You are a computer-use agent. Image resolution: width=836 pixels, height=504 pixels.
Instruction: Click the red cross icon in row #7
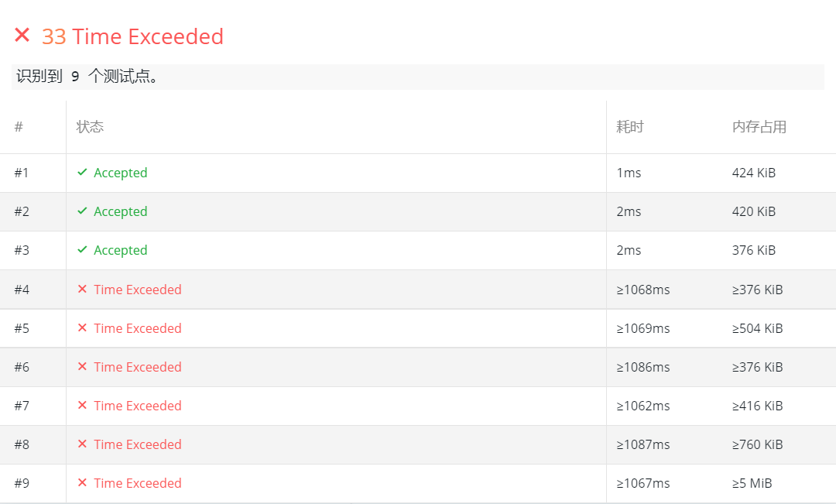(x=82, y=406)
